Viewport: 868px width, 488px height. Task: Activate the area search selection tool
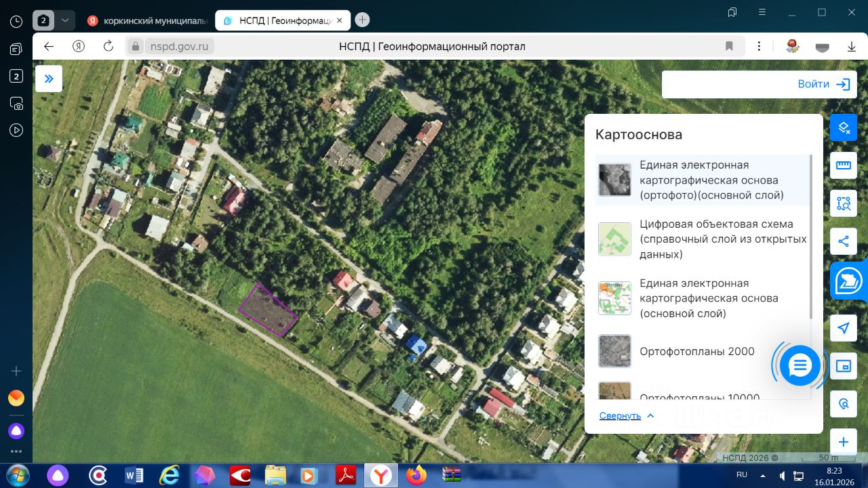click(x=844, y=203)
